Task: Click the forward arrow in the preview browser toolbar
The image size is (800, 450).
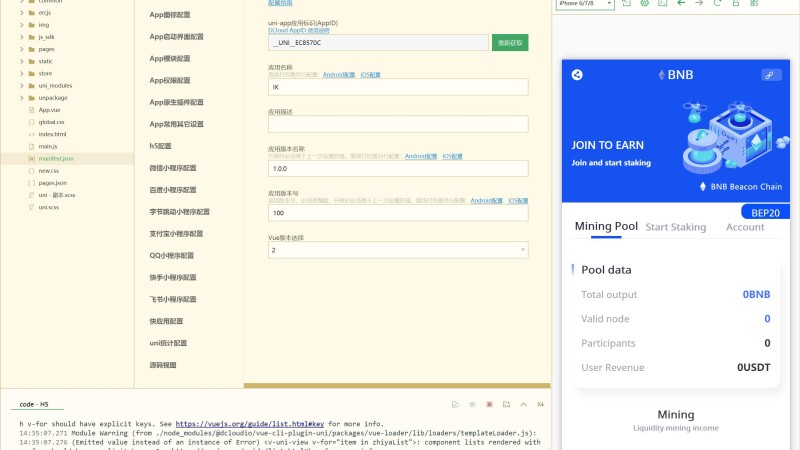Action: click(x=699, y=3)
